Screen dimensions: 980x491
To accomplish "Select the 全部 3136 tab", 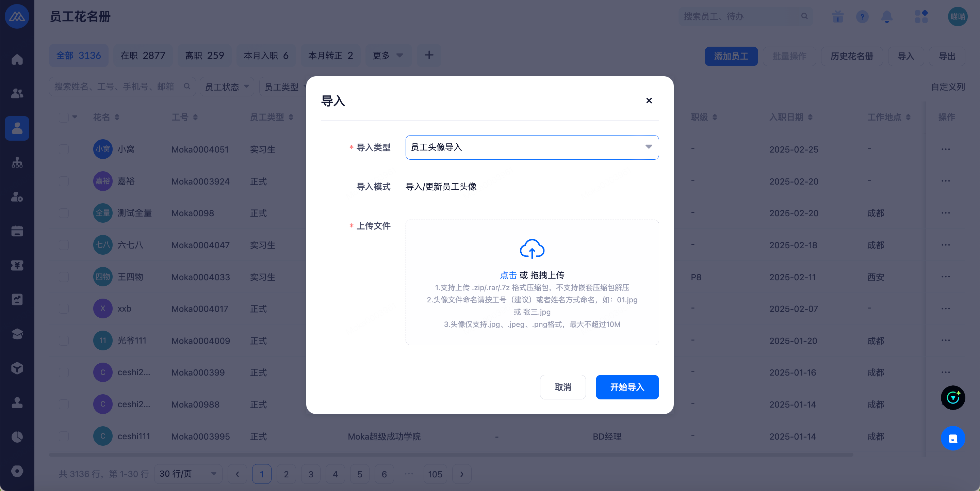I will click(79, 56).
